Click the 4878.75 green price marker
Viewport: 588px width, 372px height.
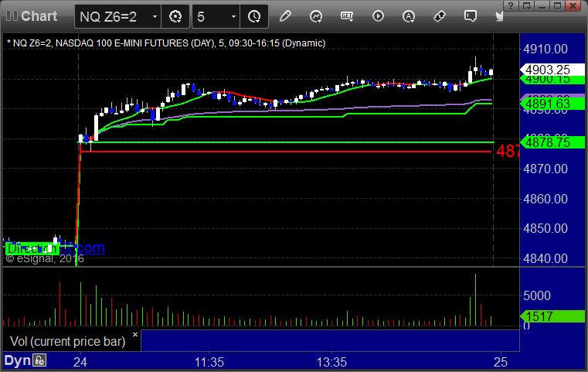552,142
